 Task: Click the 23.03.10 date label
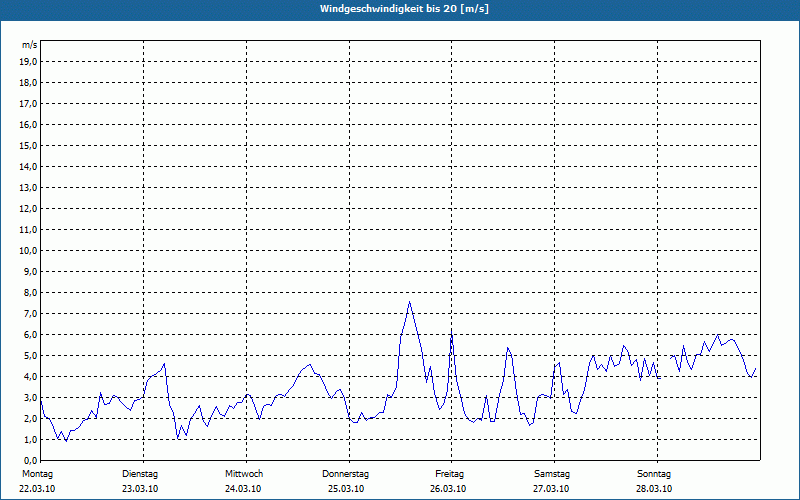[x=140, y=489]
